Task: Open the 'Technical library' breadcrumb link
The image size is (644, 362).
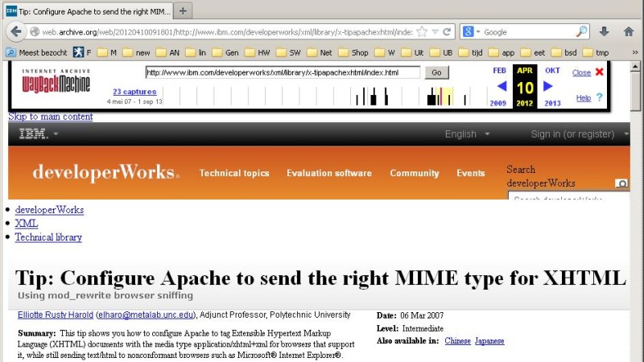Action: coord(48,237)
